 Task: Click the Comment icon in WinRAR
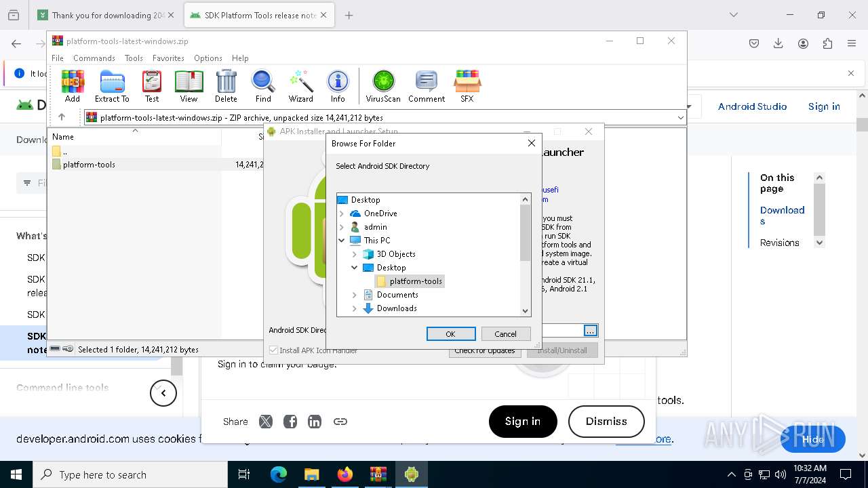tap(427, 86)
